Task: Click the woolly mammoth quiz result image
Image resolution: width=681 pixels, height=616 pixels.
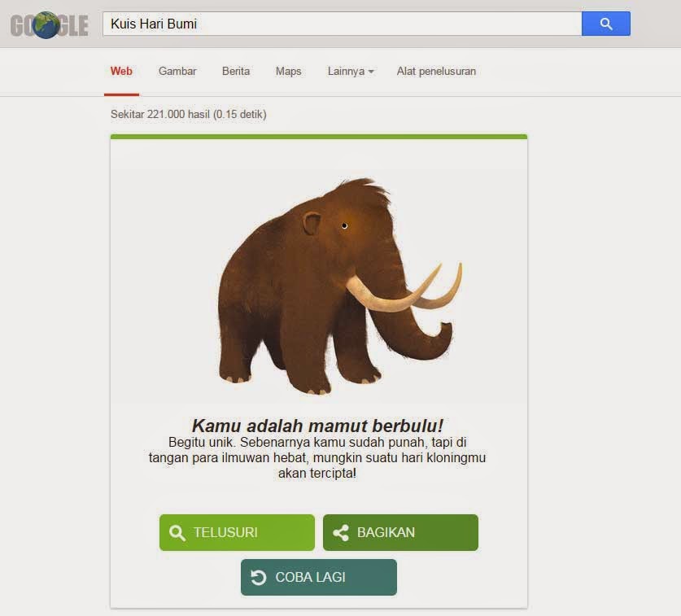Action: pos(339,286)
